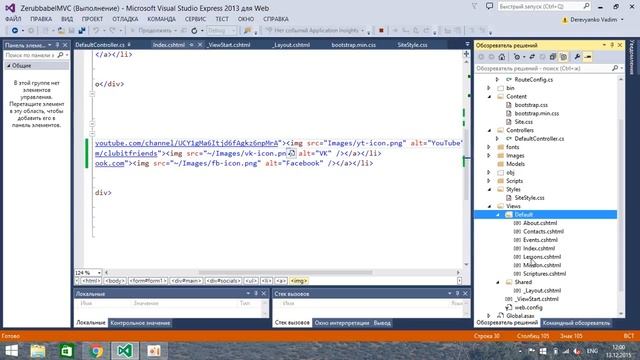Expand the fonts folder node
The image size is (640, 360).
tap(489, 147)
